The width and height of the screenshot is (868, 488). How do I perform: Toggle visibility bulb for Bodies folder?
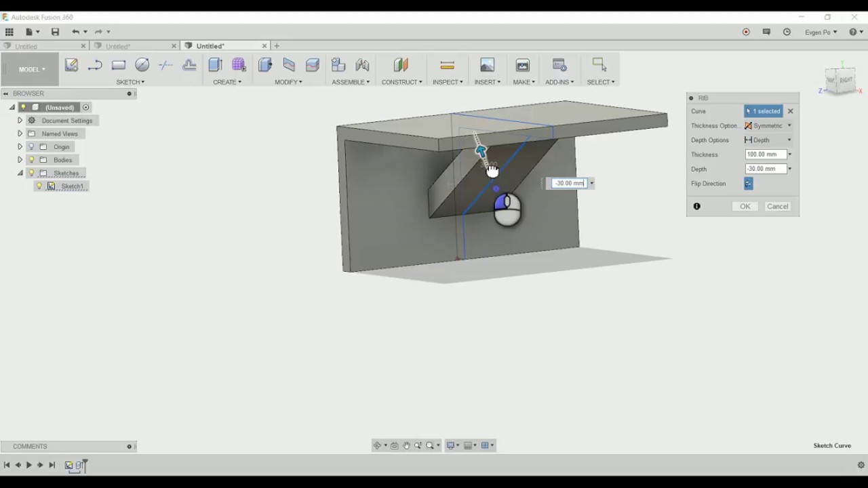(x=31, y=160)
